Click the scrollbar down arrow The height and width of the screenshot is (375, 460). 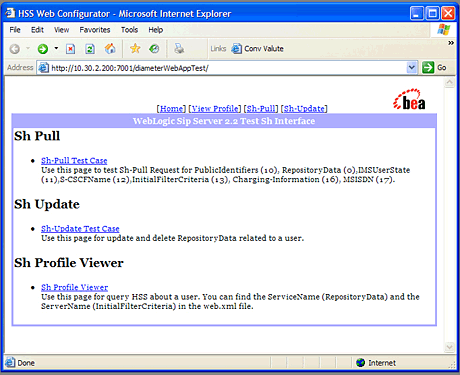(x=450, y=347)
